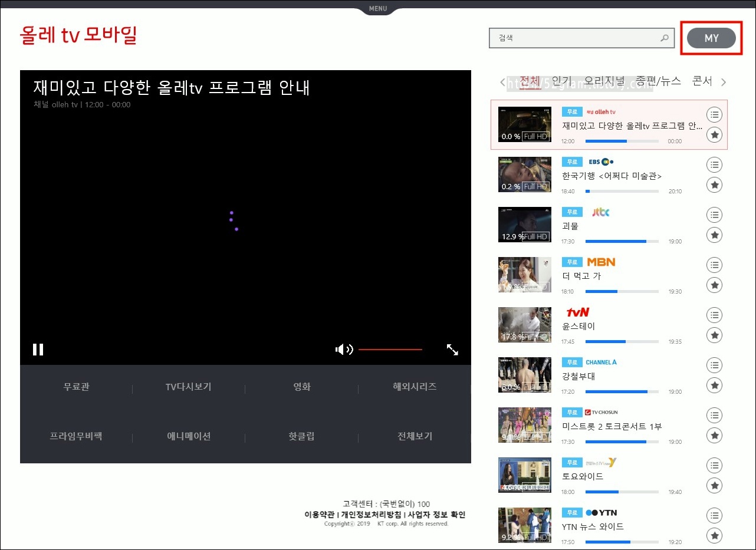Click the TV CHOSUN logo

[x=601, y=412]
